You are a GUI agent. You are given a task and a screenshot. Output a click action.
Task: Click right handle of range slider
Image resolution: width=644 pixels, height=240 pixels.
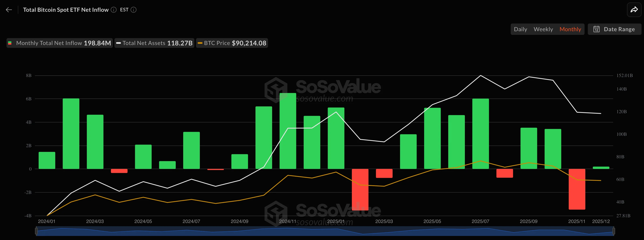pos(614,231)
